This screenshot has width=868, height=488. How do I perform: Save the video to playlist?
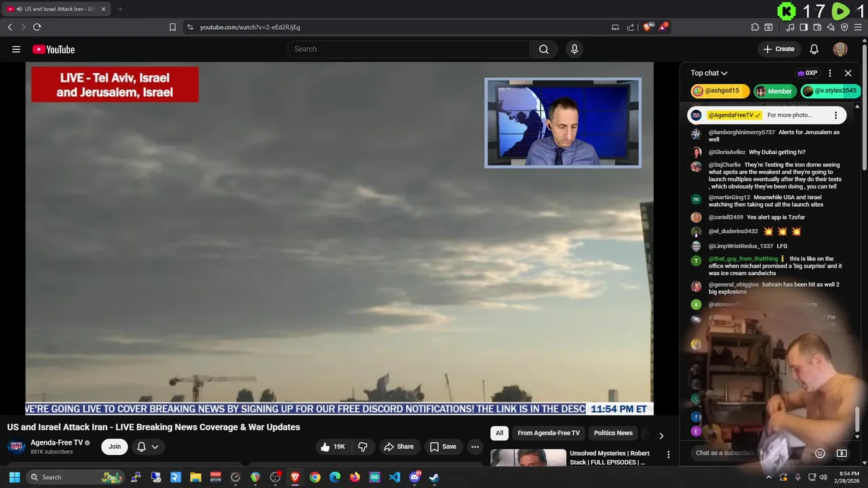(443, 447)
